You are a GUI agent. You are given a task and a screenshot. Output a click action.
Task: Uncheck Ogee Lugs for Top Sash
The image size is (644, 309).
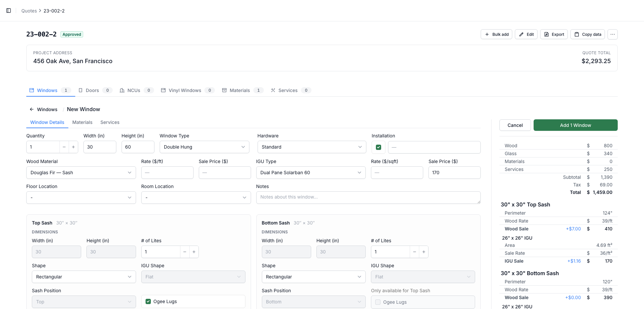click(x=148, y=301)
